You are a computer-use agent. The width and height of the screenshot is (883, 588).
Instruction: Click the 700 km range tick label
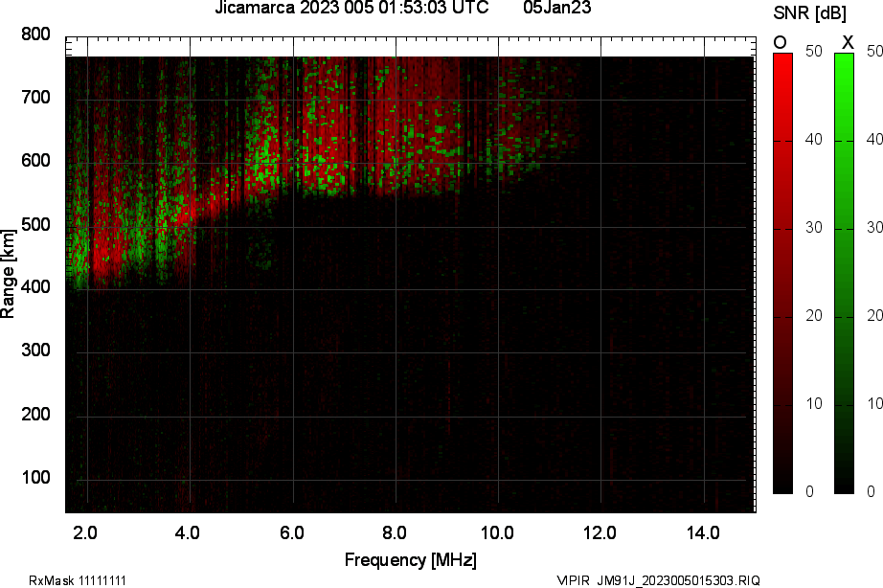(36, 98)
